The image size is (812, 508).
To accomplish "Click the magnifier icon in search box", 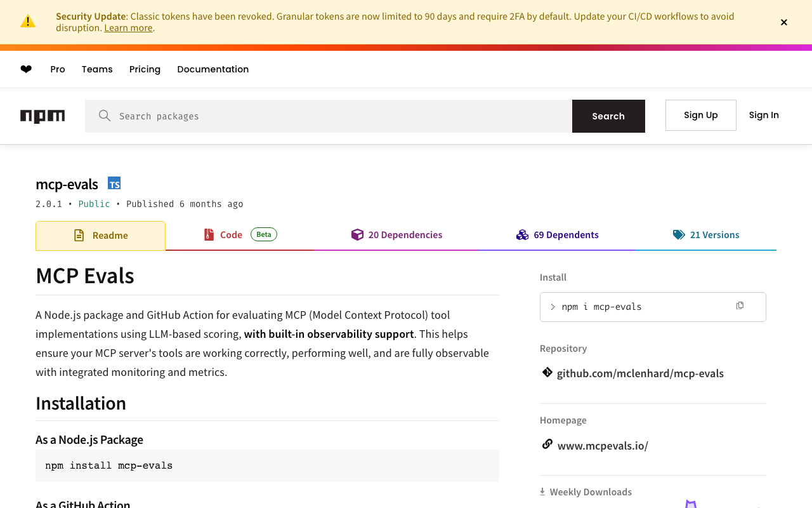I will pyautogui.click(x=105, y=116).
